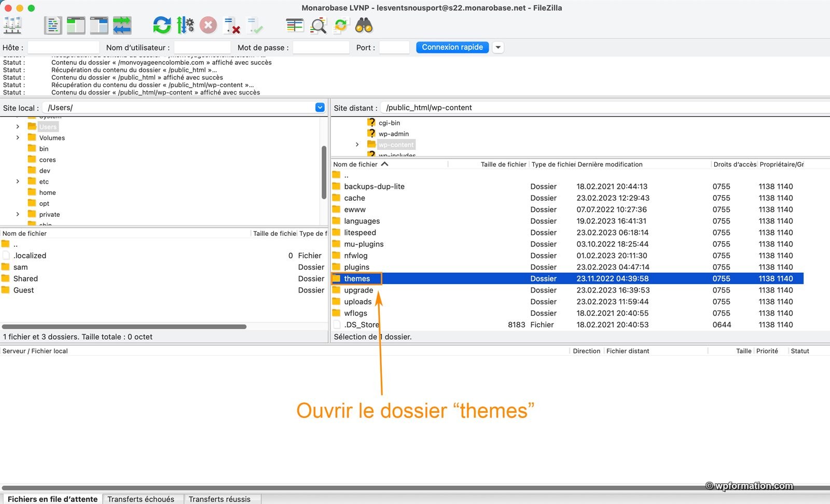830x504 pixels.
Task: Select the home folder in local tree
Action: tap(47, 192)
